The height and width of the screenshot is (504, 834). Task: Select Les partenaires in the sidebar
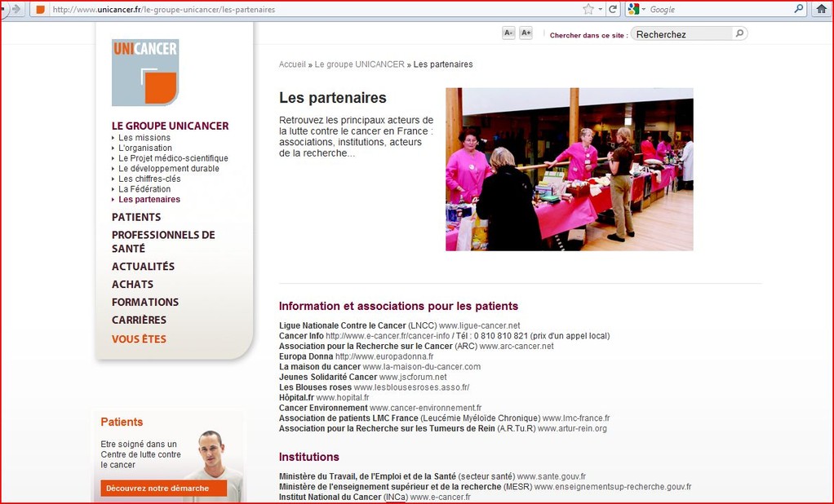point(149,199)
